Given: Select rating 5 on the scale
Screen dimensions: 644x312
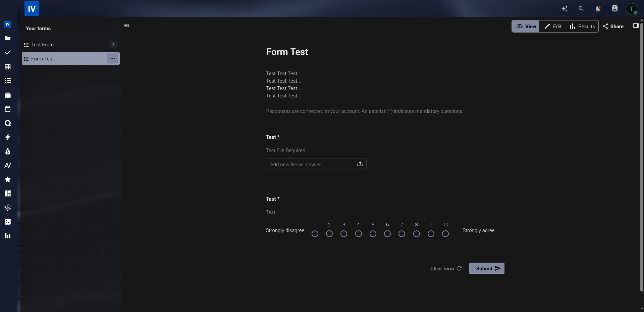Looking at the screenshot, I should coord(373,234).
